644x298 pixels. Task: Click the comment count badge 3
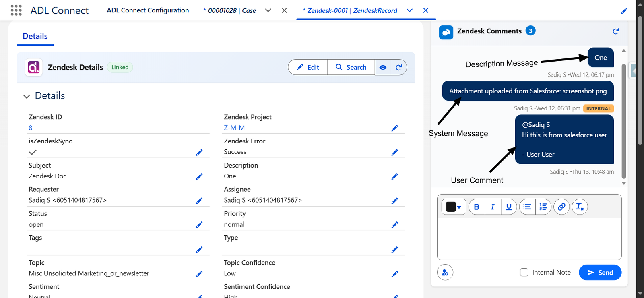[x=530, y=31]
